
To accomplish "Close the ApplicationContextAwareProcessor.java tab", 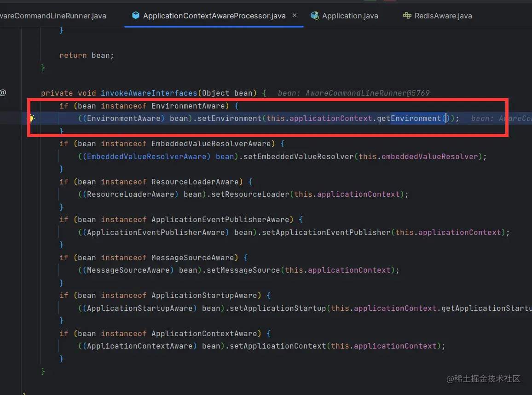I will coord(295,15).
